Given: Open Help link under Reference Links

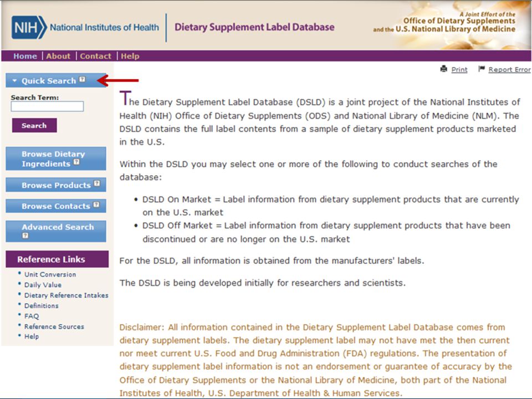Looking at the screenshot, I should coord(32,336).
